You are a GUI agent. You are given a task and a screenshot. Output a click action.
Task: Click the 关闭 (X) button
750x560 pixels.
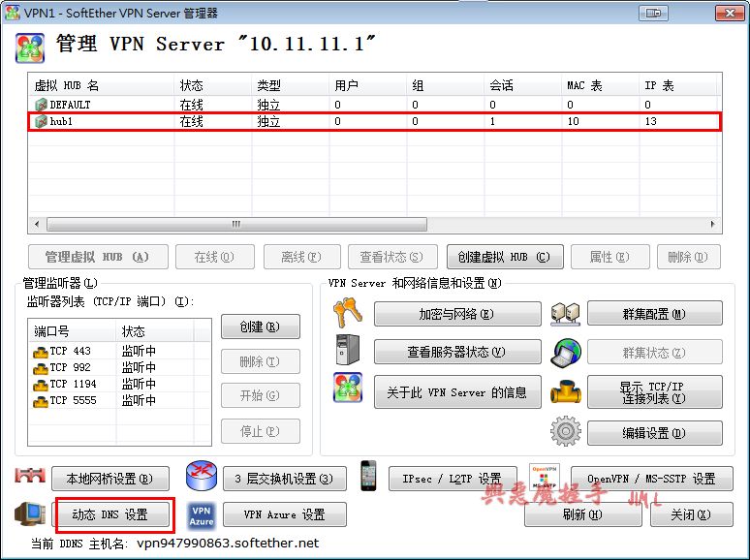coord(691,514)
